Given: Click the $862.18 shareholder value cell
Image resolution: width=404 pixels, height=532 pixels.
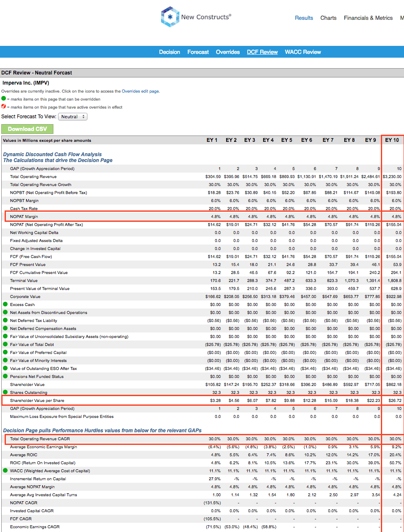Looking at the screenshot, I should [394, 384].
